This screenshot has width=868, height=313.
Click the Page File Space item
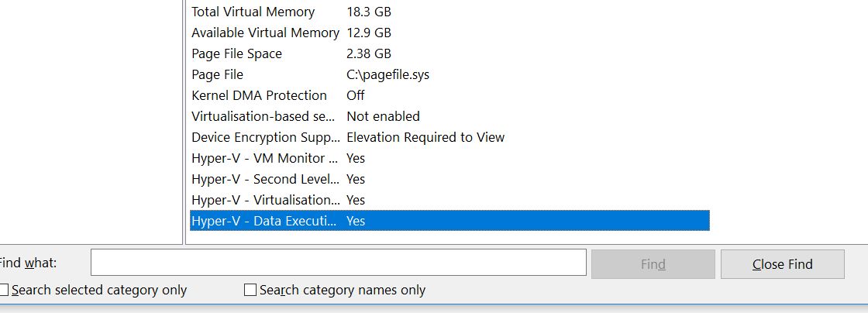(236, 54)
